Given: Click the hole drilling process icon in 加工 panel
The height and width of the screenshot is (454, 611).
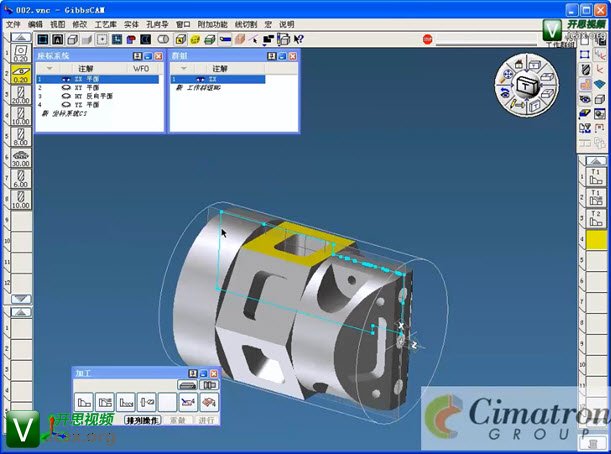Looking at the screenshot, I should pos(147,402).
